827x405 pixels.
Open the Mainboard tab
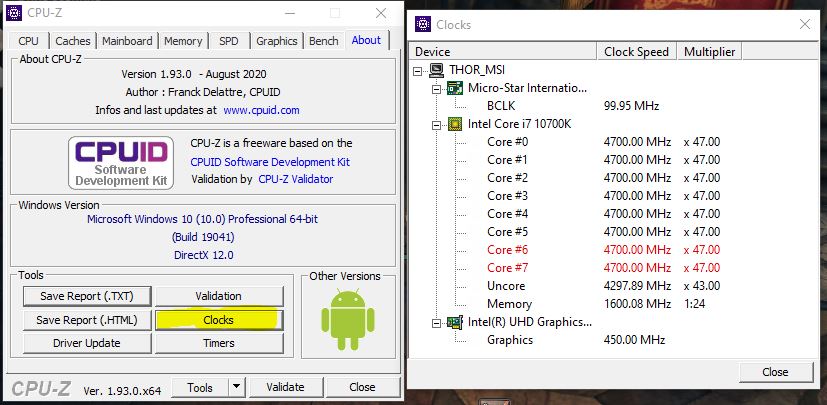[127, 41]
